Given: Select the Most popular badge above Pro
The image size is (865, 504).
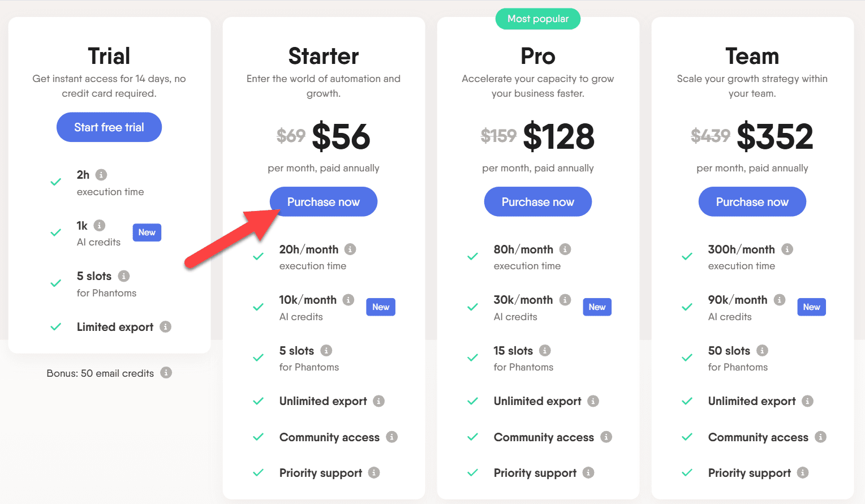Looking at the screenshot, I should (x=537, y=19).
